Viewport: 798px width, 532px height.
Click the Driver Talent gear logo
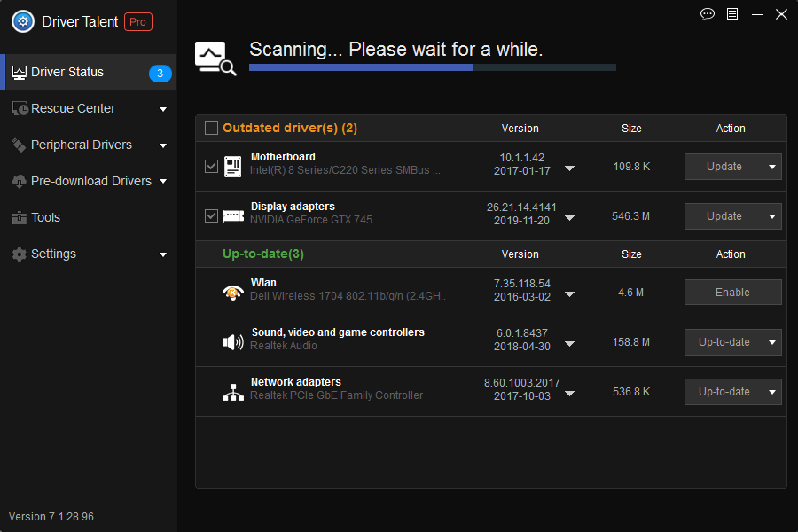click(x=23, y=22)
